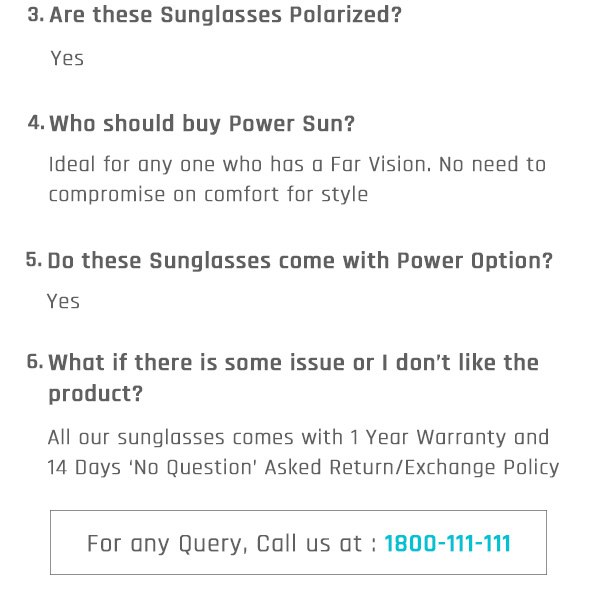The width and height of the screenshot is (600, 600).
Task: Click the word 'product?' in question 6
Action: pos(96,394)
